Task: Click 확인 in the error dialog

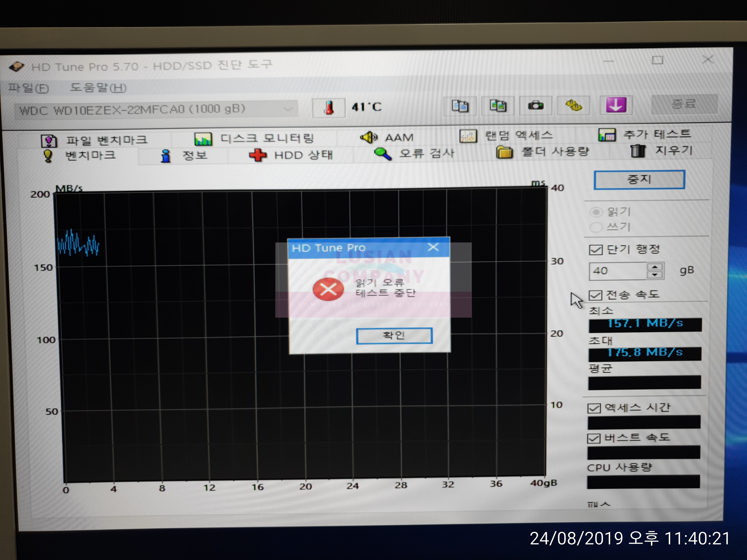Action: (394, 336)
